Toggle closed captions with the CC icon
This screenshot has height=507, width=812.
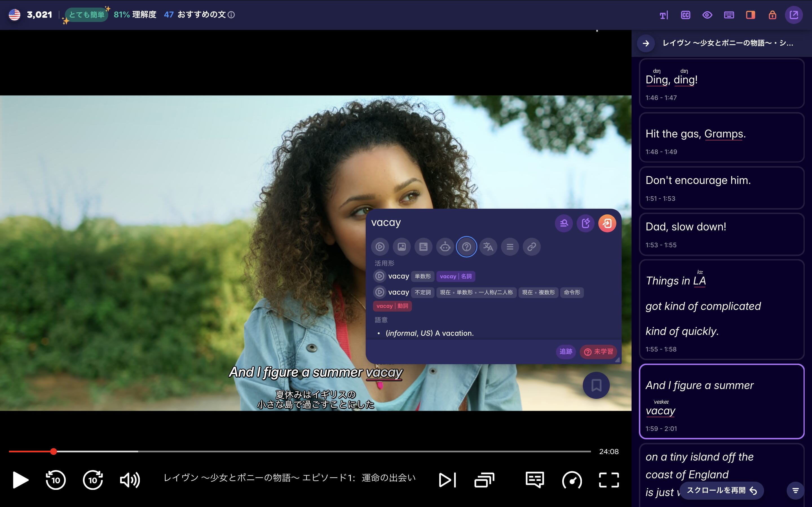tap(685, 15)
